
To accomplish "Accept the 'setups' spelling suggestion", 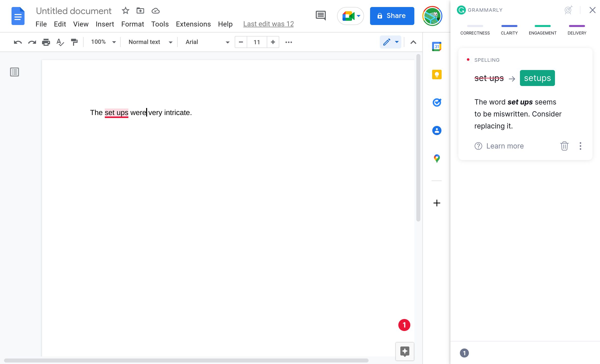I will [537, 77].
